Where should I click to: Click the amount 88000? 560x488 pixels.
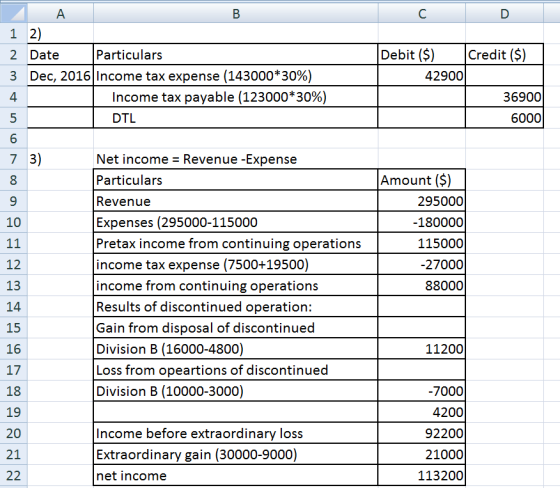coord(422,285)
